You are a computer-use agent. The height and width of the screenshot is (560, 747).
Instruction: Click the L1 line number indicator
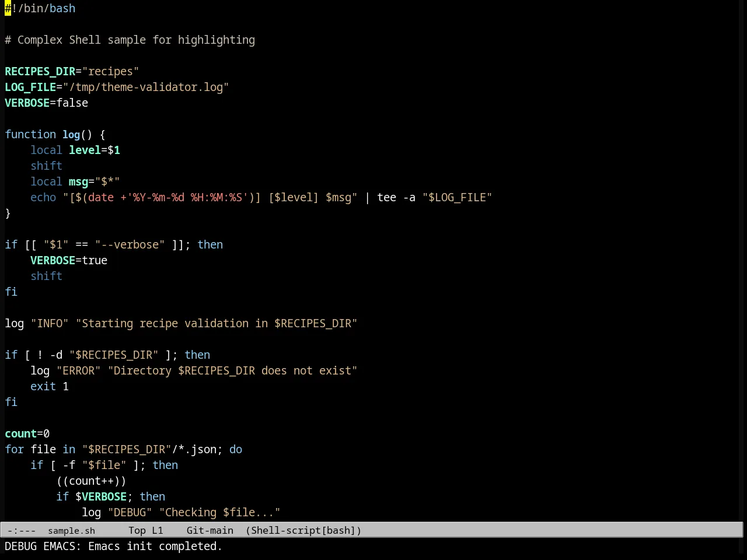(157, 530)
